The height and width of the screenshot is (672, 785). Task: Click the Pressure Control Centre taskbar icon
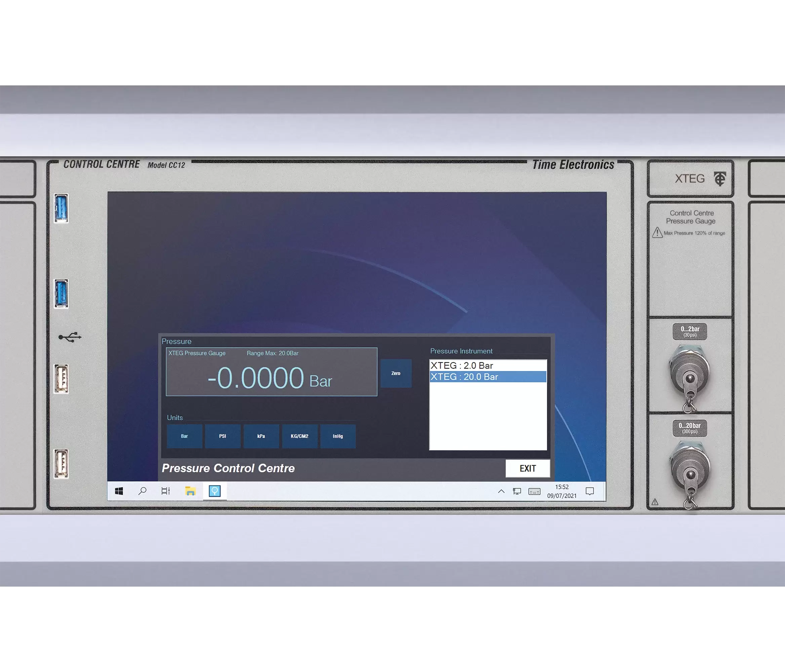(215, 492)
